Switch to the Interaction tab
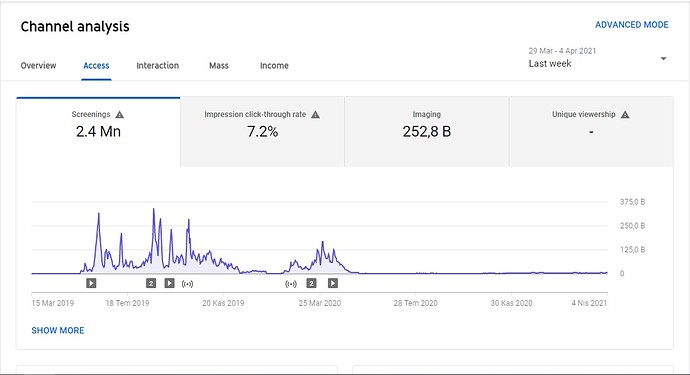This screenshot has height=375, width=690. coord(158,66)
